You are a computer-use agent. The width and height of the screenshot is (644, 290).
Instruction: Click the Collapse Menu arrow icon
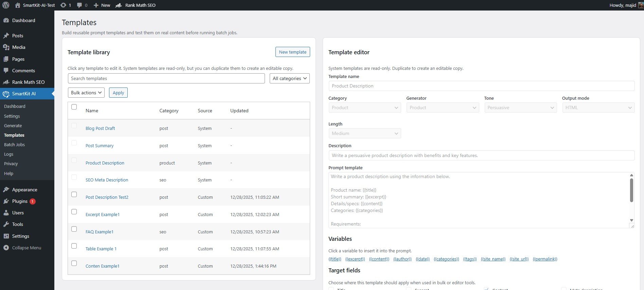tap(6, 248)
